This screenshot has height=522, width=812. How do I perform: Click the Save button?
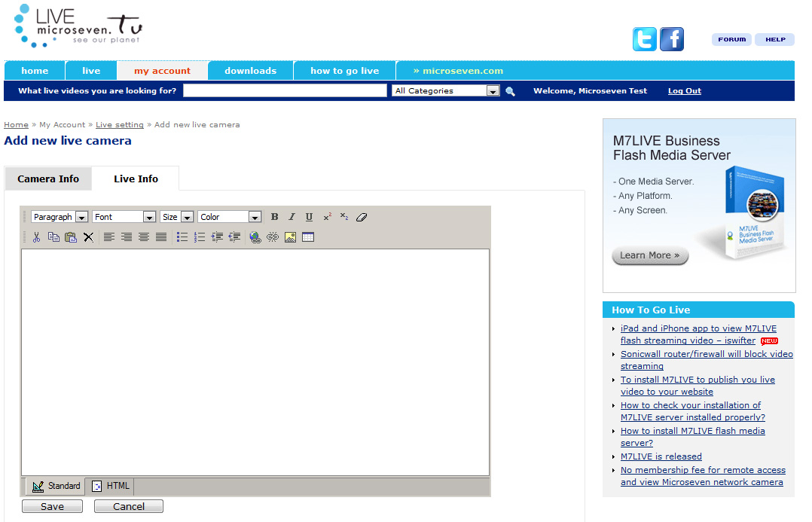coord(52,506)
